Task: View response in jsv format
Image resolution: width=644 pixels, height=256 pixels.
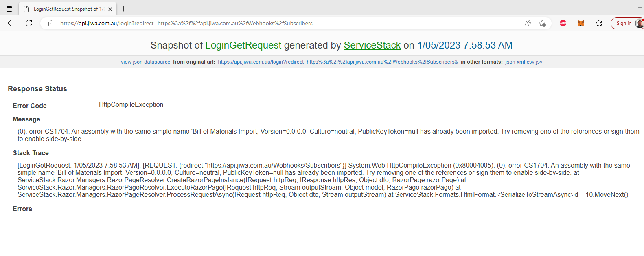Action: click(539, 62)
